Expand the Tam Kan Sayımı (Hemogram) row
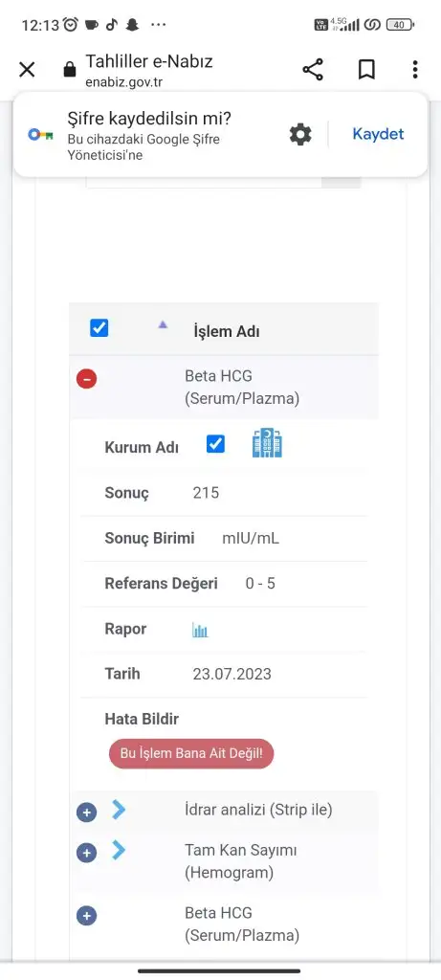 tap(86, 853)
